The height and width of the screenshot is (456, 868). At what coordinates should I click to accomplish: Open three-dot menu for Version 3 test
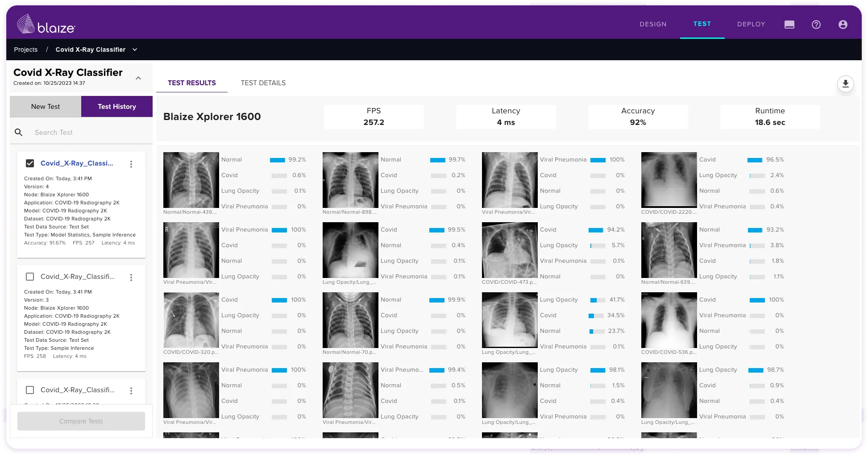tap(131, 278)
